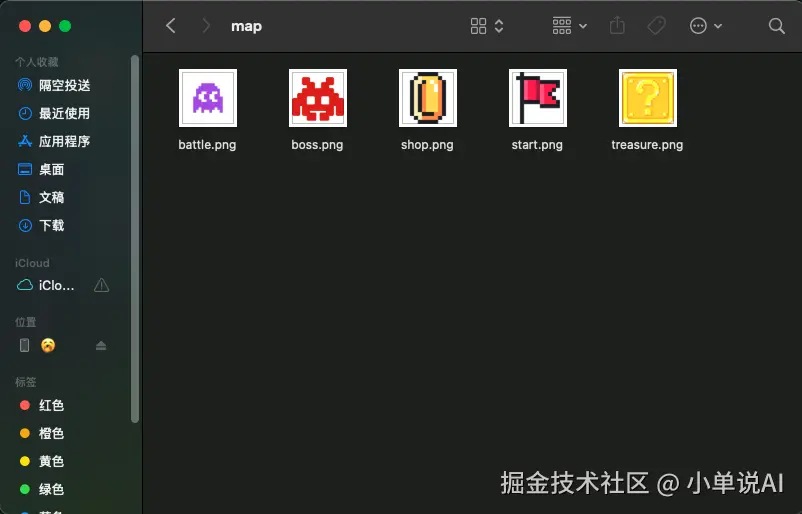Click the 个人收藏 section header

[x=37, y=62]
